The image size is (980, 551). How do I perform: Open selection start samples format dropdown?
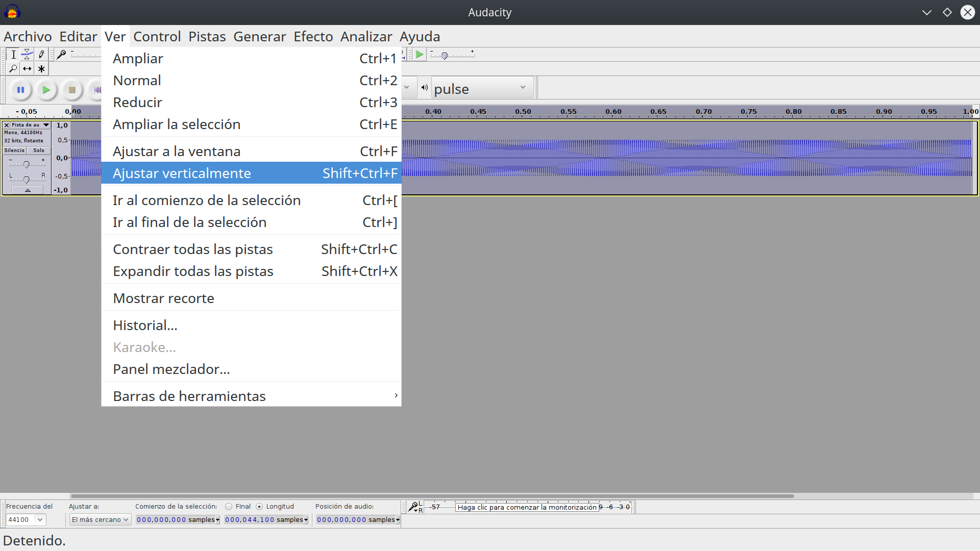coord(218,520)
